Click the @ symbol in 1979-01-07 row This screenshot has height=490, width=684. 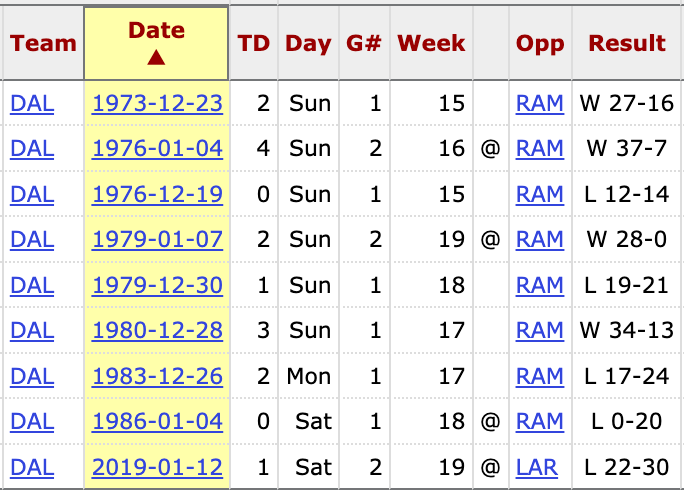click(490, 240)
